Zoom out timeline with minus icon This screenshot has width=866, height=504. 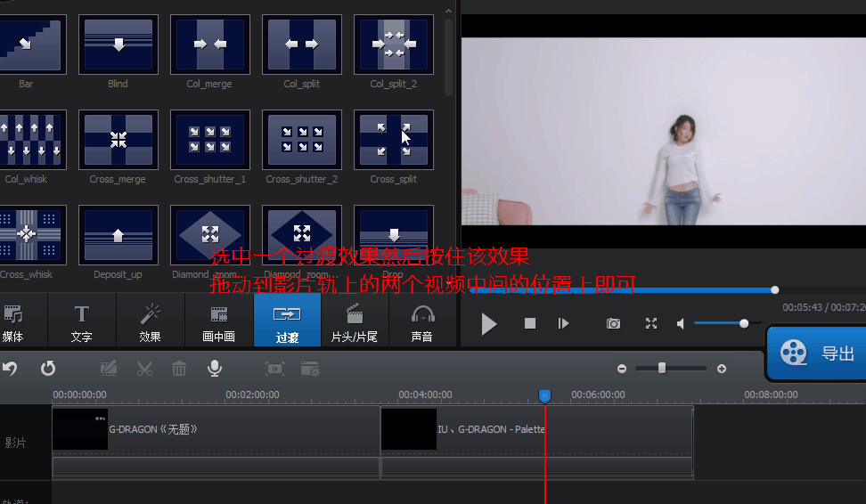tap(622, 369)
